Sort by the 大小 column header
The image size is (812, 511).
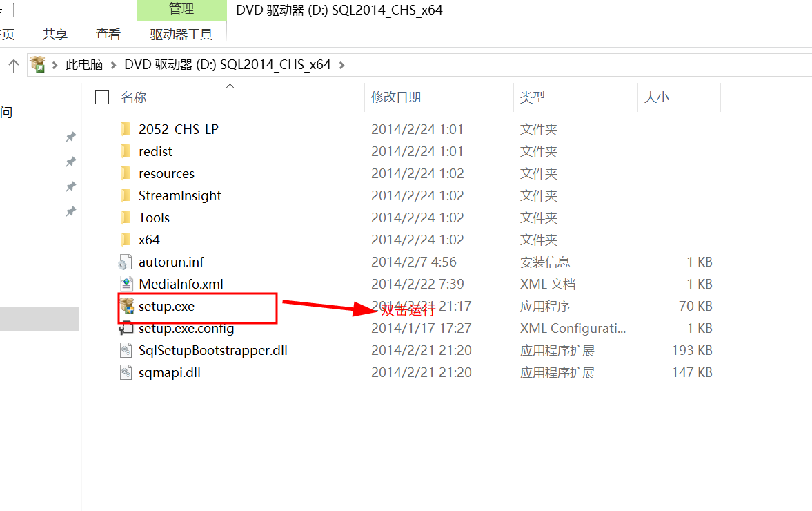click(657, 97)
